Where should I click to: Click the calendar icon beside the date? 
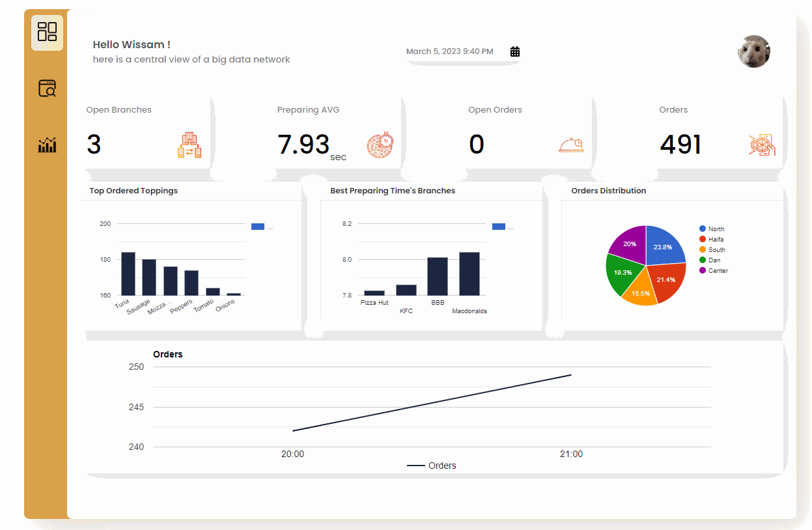(x=515, y=51)
